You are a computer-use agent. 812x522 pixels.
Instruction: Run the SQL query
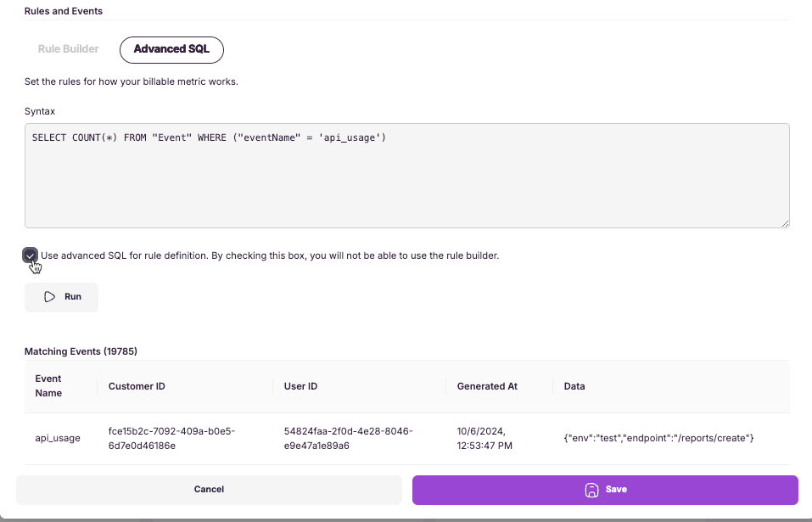61,297
